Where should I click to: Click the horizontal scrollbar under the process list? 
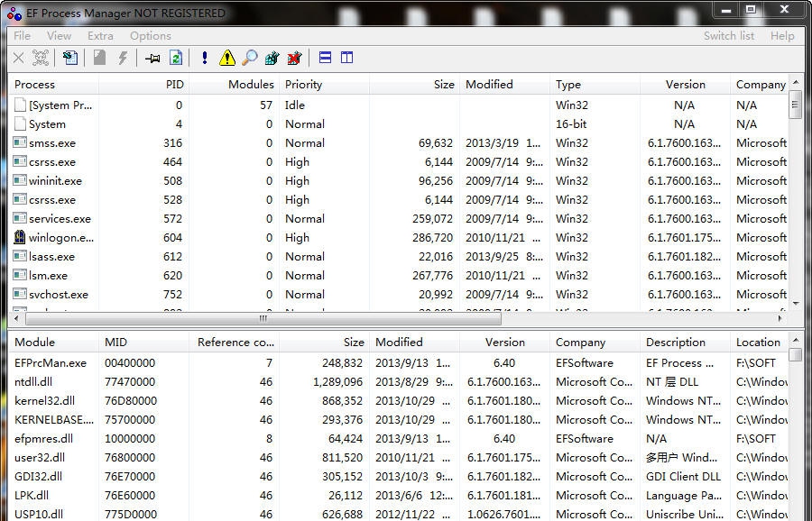coord(262,318)
